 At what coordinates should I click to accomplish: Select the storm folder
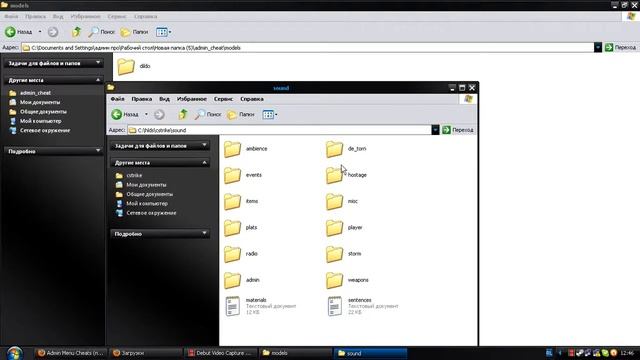pos(344,254)
